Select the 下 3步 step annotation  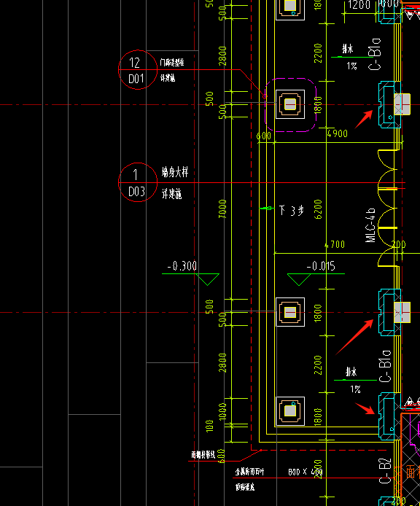tap(291, 211)
